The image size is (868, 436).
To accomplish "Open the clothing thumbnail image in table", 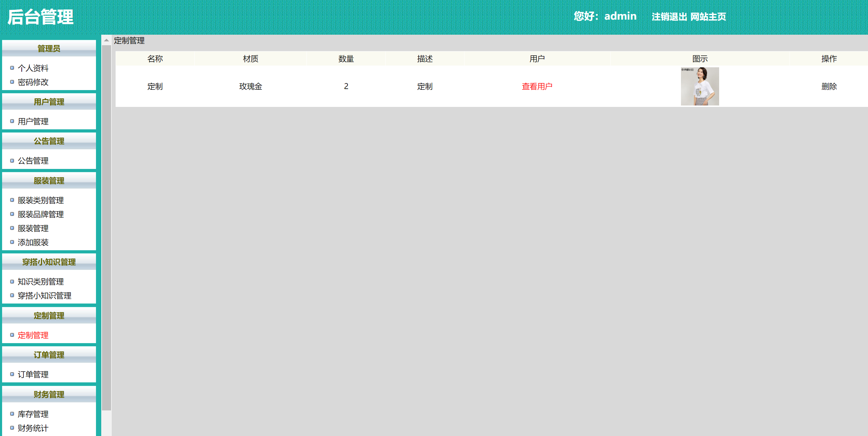I will click(700, 86).
